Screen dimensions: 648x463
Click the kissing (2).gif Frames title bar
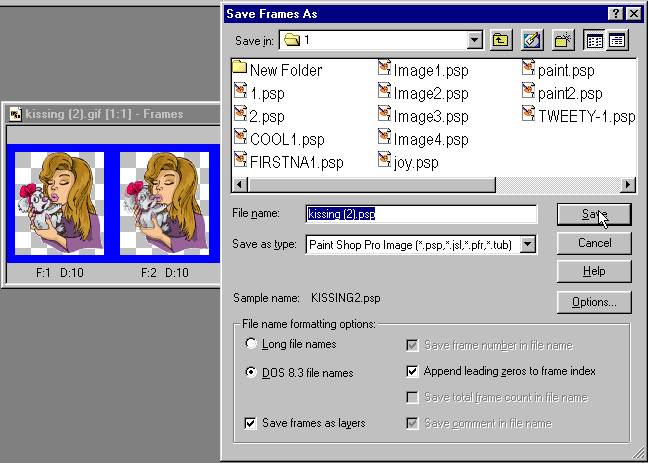pyautogui.click(x=112, y=114)
